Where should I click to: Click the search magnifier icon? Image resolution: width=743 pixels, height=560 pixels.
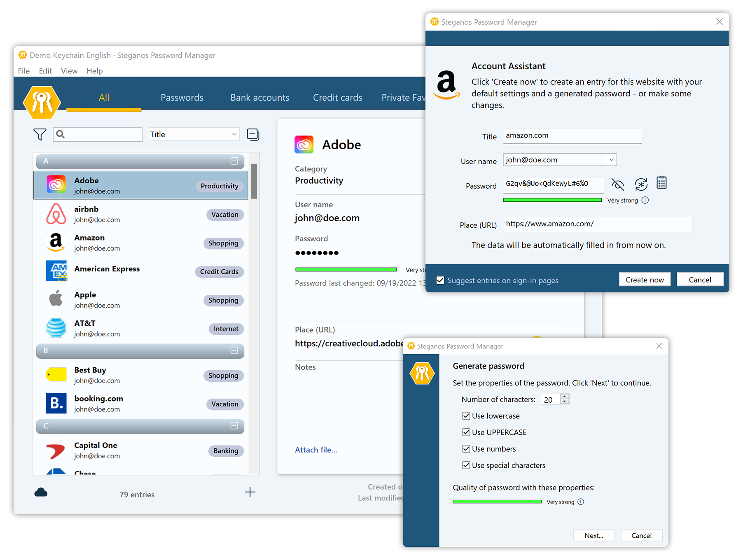click(x=61, y=134)
